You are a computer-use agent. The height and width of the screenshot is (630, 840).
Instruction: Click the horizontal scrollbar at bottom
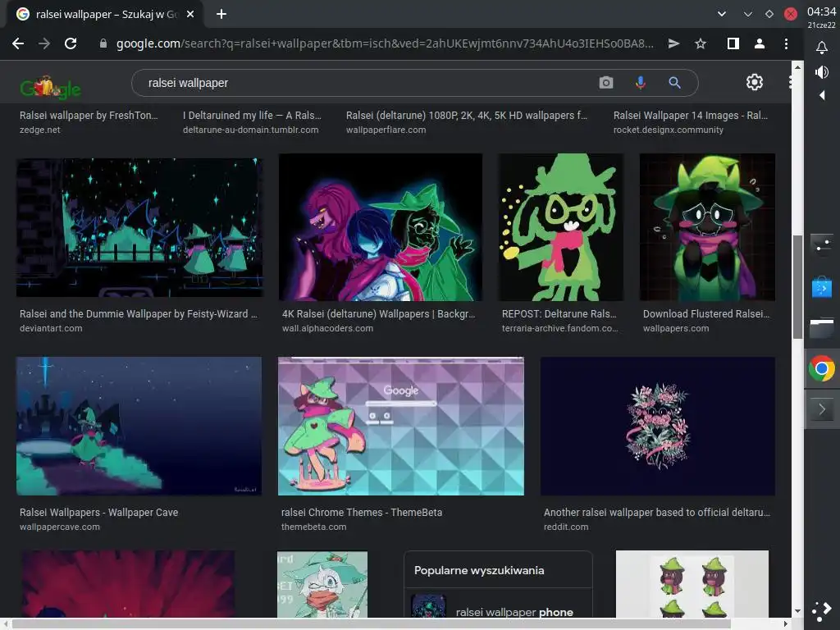372,623
